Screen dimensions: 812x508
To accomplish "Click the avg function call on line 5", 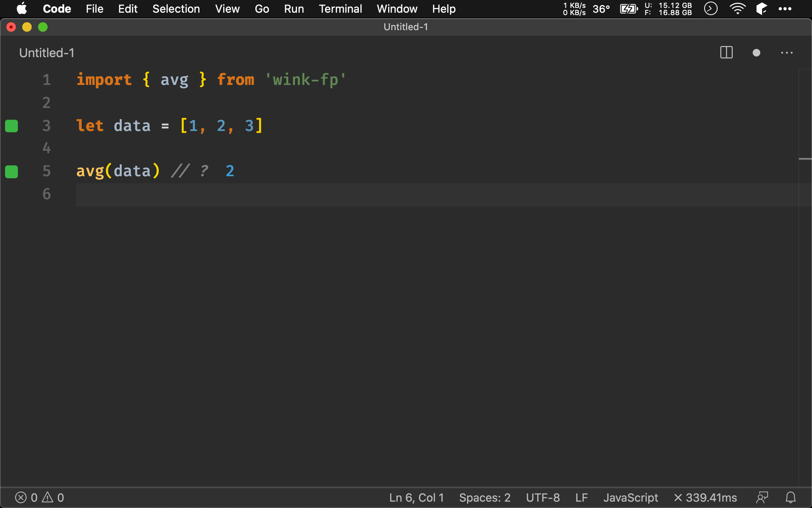I will (x=90, y=171).
